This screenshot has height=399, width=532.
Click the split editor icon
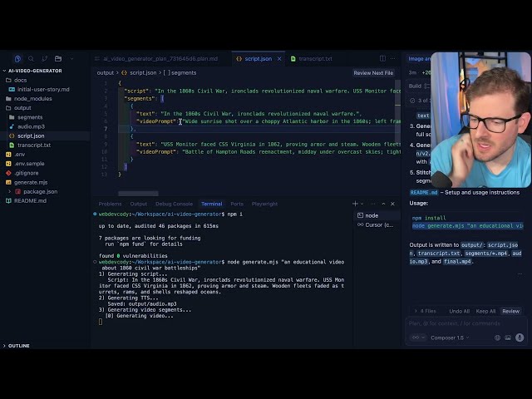(x=382, y=58)
